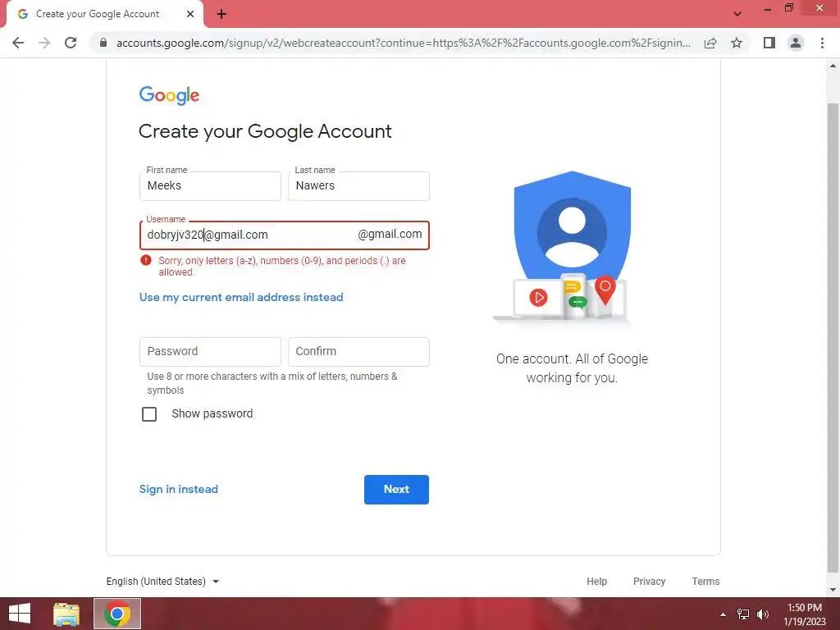Click the scrollbar down arrow
The width and height of the screenshot is (840, 630).
point(833,591)
